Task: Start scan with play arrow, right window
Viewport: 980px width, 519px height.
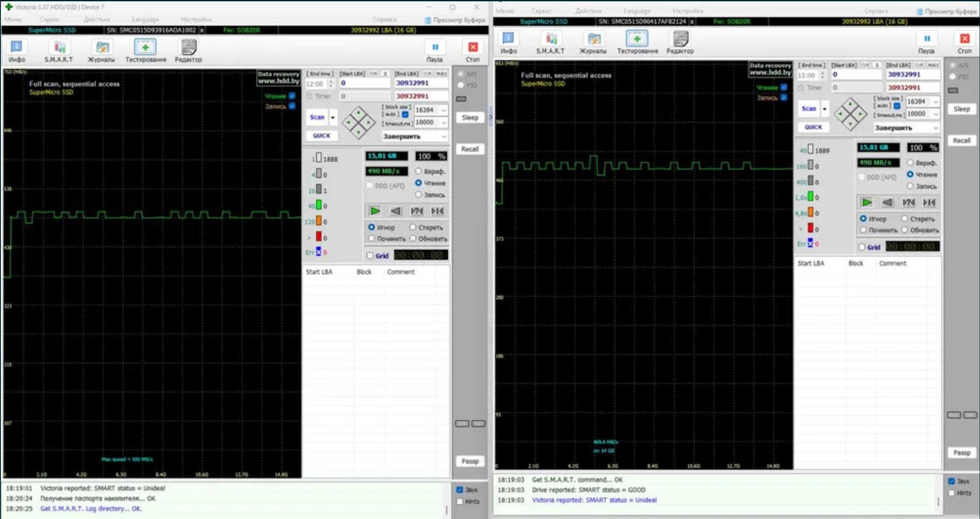Action: click(866, 202)
